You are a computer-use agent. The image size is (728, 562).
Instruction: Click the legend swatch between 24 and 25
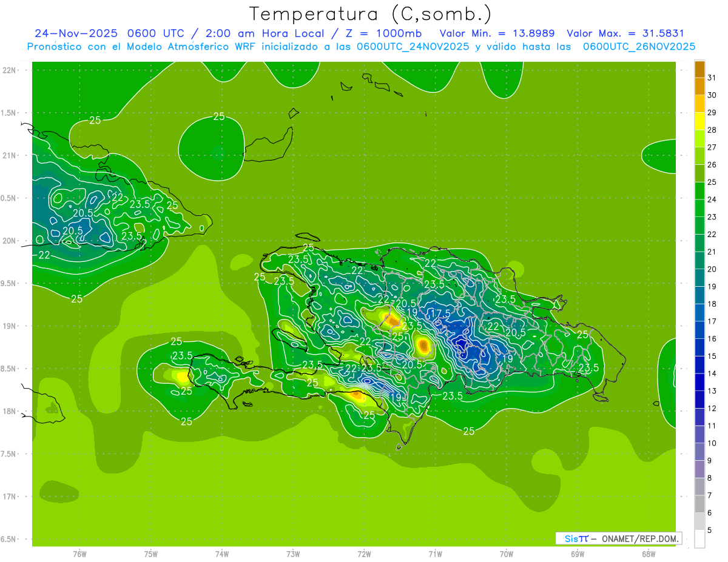tap(699, 191)
